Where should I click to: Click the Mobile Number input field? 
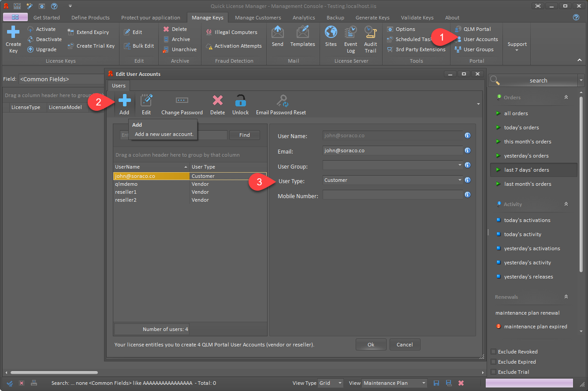[x=392, y=195]
